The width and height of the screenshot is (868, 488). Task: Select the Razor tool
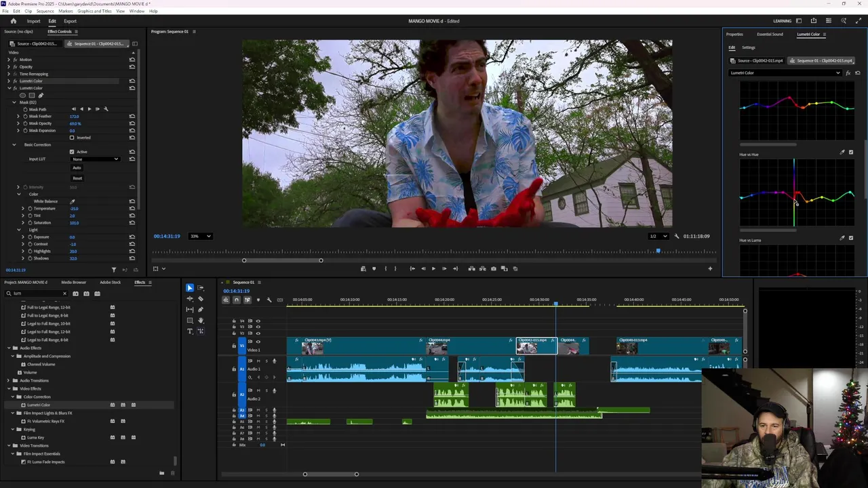201,299
